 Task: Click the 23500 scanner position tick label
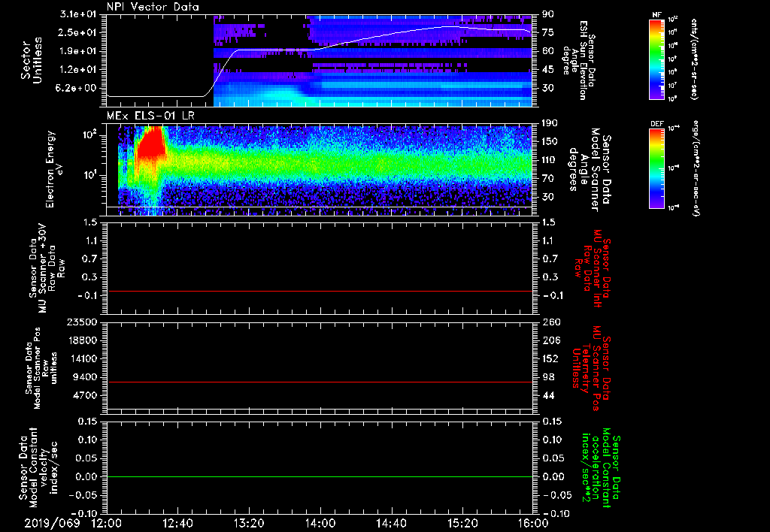[x=81, y=322]
